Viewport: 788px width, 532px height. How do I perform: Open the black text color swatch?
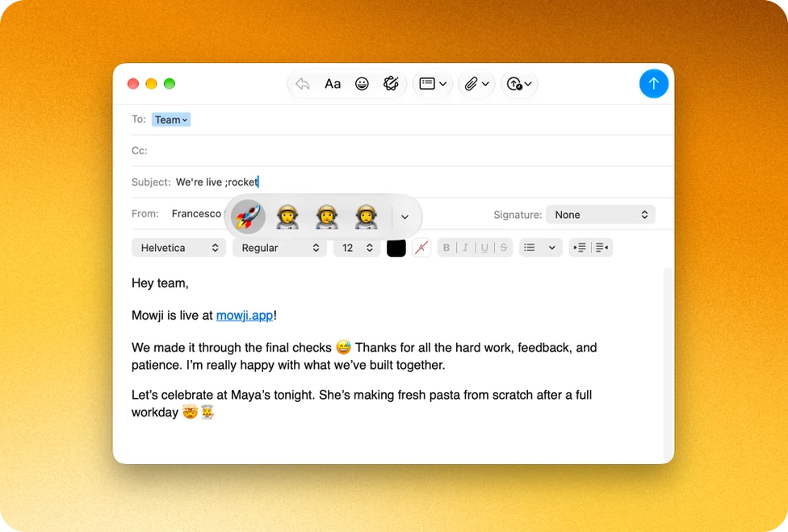[396, 248]
